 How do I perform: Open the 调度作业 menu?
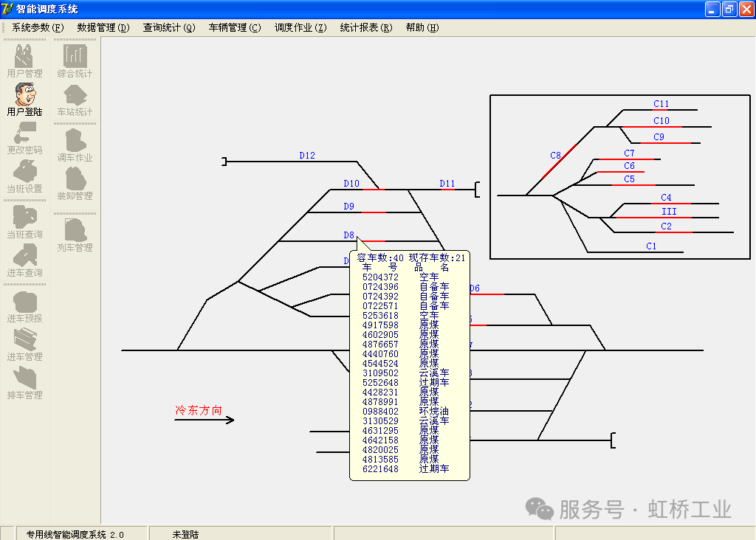pos(300,27)
